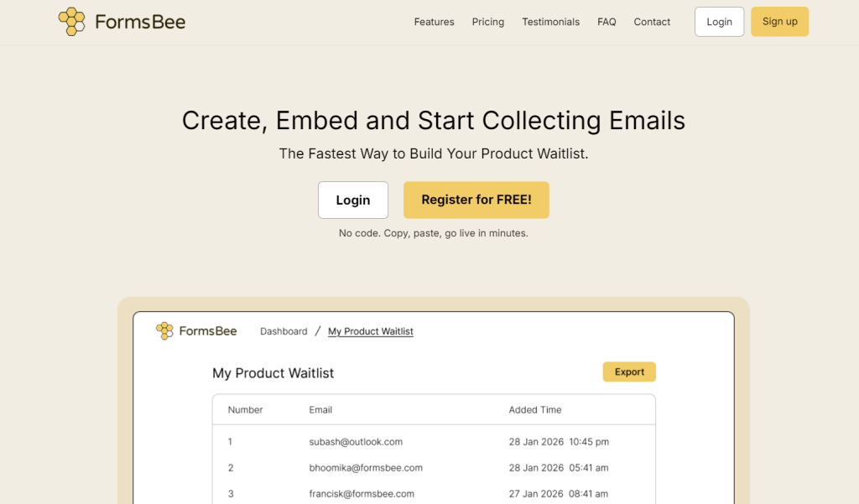Open the Dashboard breadcrumb link
Viewport: 859px width, 504px height.
point(284,331)
